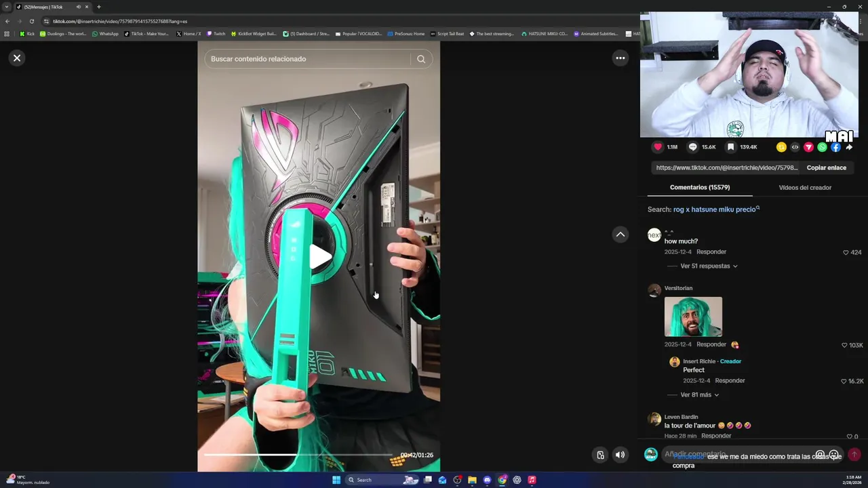This screenshot has width=868, height=488.
Task: Click the embed code icon
Action: [x=795, y=147]
